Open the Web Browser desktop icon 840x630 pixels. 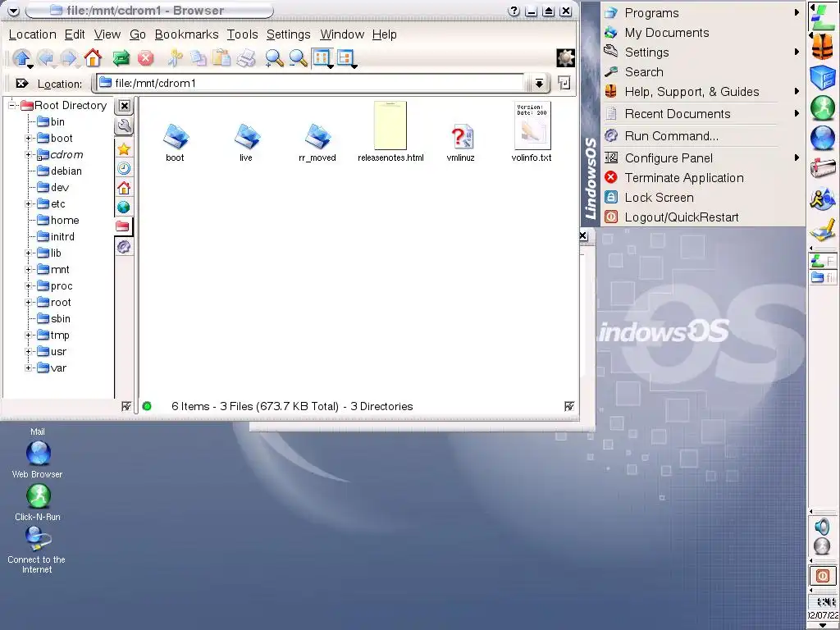pyautogui.click(x=38, y=459)
